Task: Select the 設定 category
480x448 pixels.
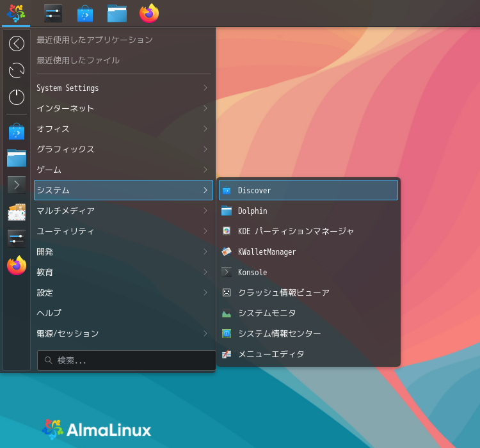Action: [124, 292]
